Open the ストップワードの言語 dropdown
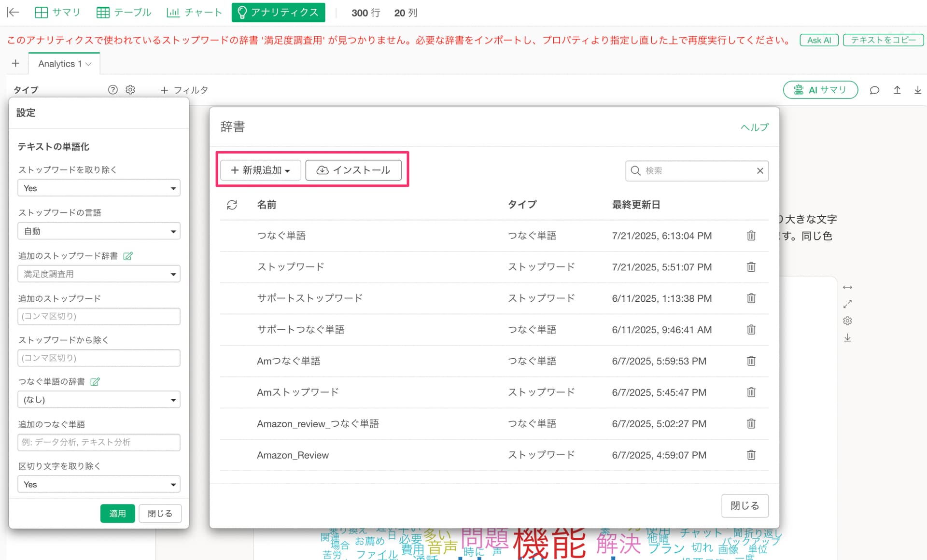Viewport: 927px width, 560px height. [x=99, y=231]
